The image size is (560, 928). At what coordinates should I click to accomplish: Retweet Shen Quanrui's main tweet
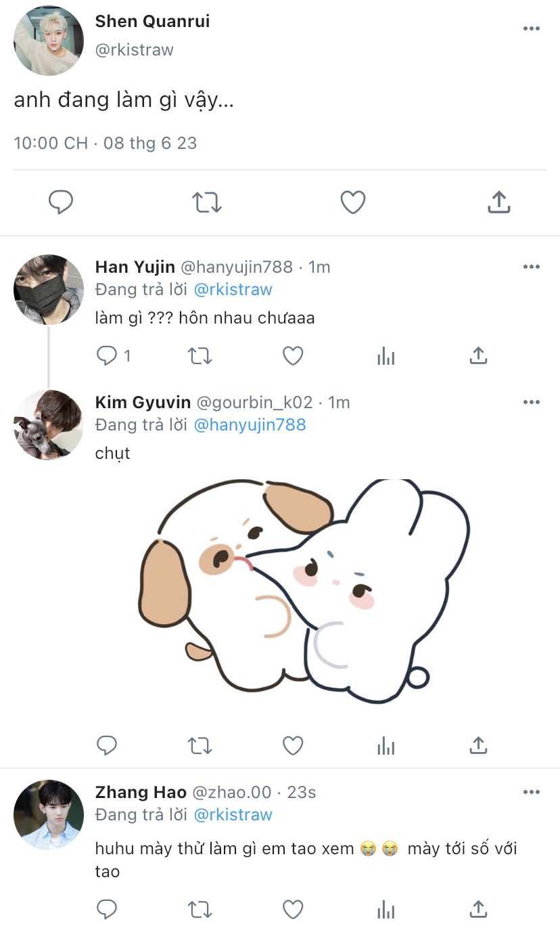(x=207, y=202)
